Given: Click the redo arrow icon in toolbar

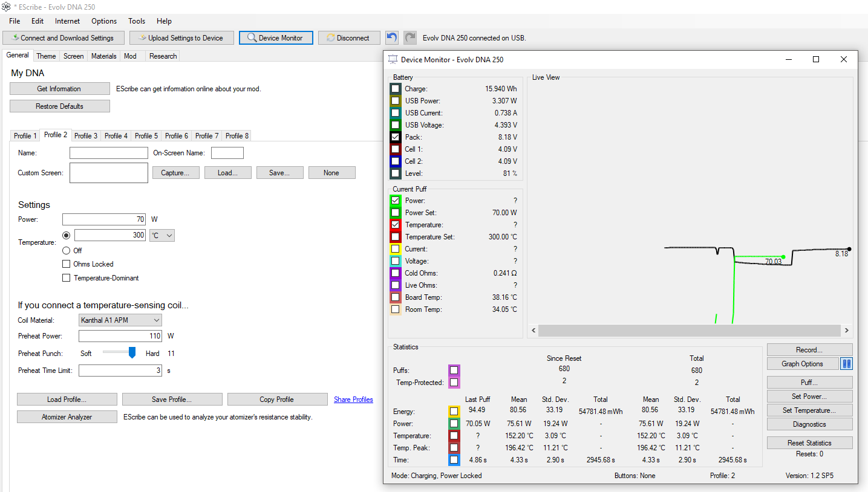Looking at the screenshot, I should [410, 37].
